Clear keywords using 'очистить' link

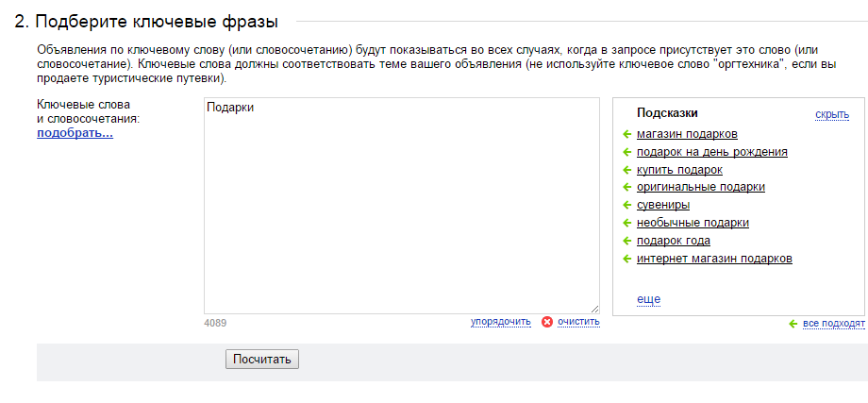578,322
